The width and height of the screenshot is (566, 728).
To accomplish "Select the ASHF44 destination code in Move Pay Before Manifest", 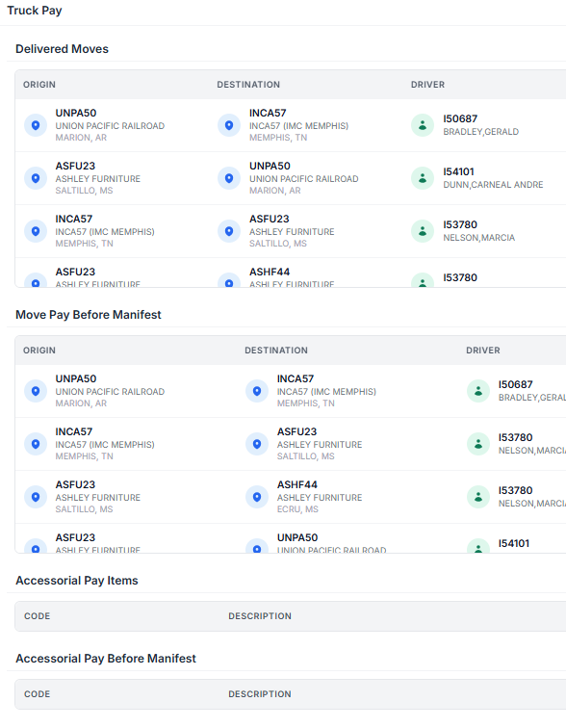I will pyautogui.click(x=296, y=484).
